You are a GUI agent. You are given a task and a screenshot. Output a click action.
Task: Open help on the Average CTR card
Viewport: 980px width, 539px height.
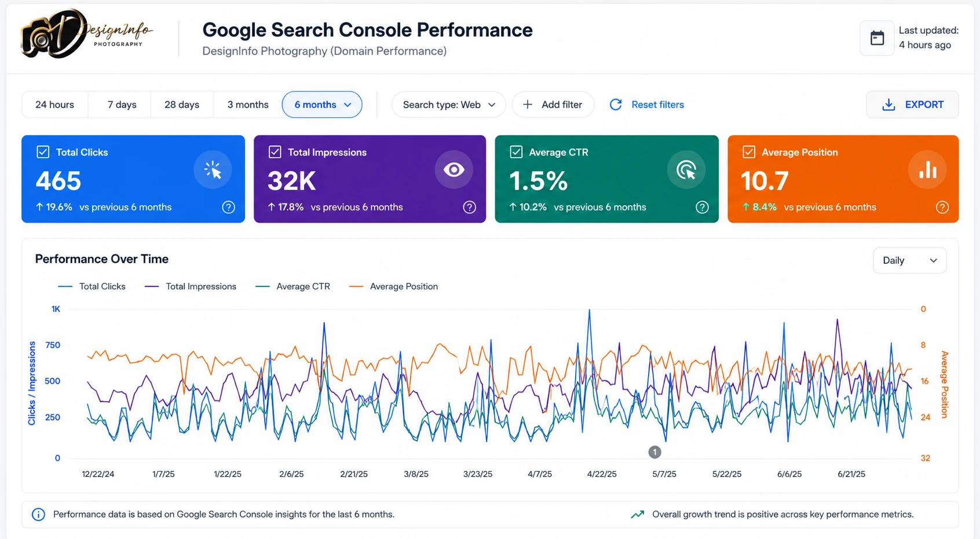pyautogui.click(x=702, y=207)
